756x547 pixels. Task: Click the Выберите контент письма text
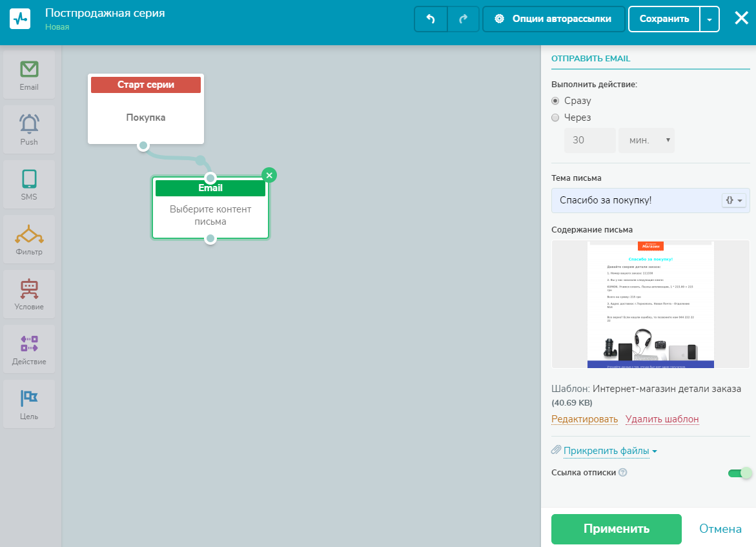[x=210, y=215]
